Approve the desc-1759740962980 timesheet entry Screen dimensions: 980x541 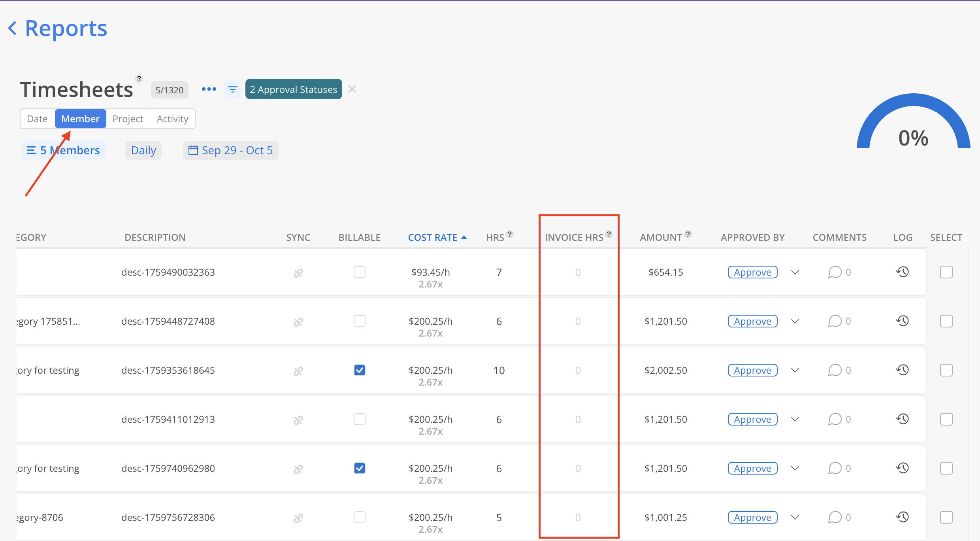point(752,468)
